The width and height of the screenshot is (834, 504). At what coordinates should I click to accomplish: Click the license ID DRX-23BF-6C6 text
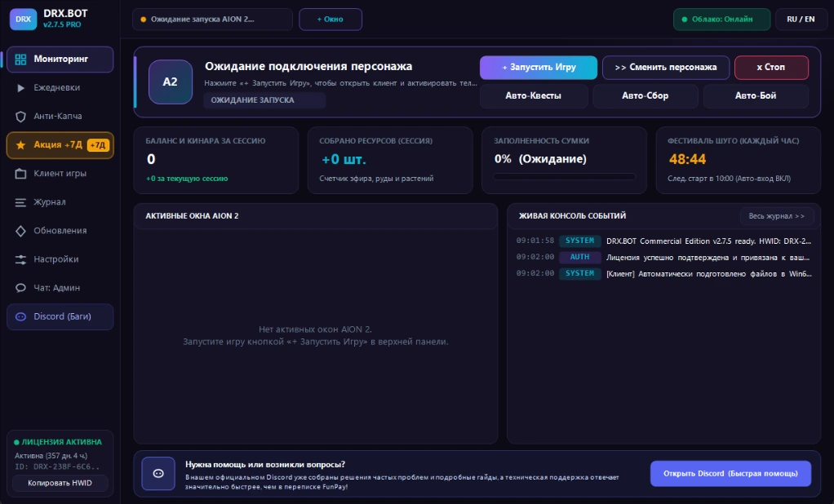57,466
